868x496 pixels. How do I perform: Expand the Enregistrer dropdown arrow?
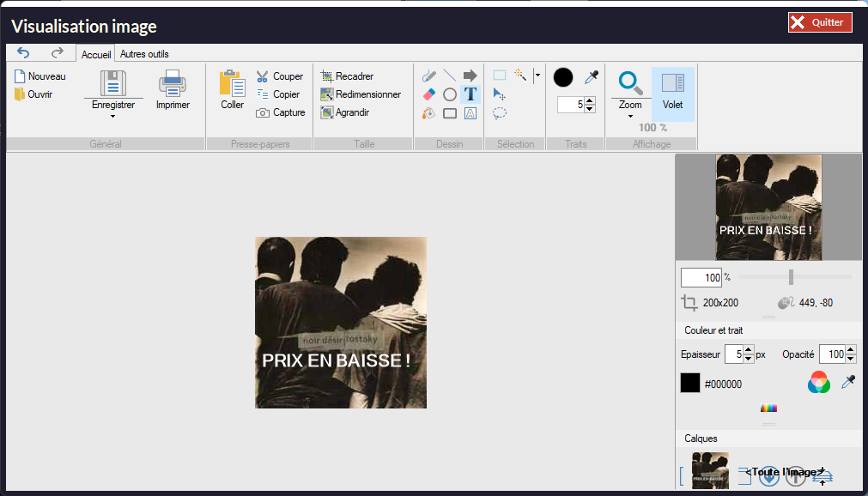click(112, 116)
